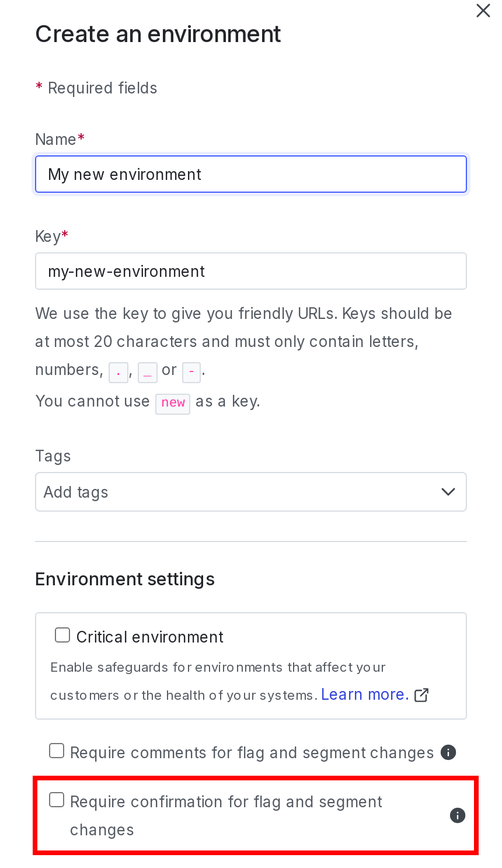Check Require comments for flag and segment changes
Screen dimensions: 502x868
57,751
